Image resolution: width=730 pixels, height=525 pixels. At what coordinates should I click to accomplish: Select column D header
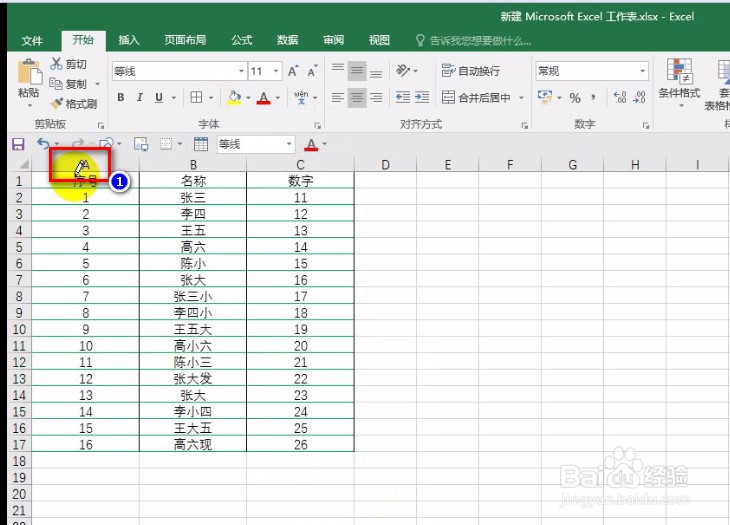[385, 165]
